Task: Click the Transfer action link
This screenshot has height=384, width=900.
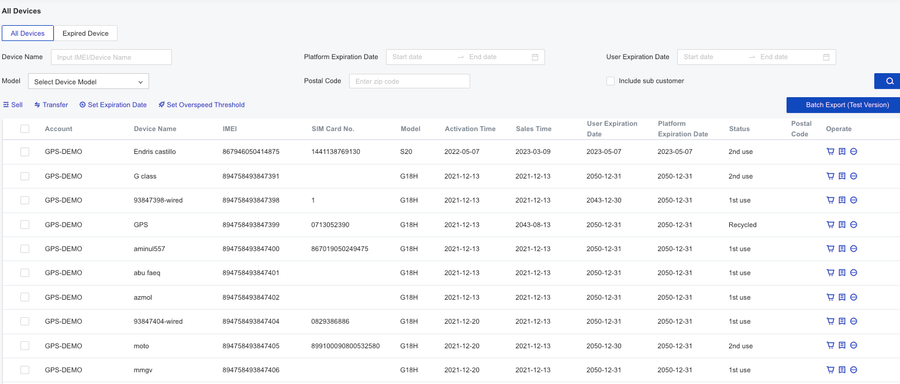Action: click(51, 105)
